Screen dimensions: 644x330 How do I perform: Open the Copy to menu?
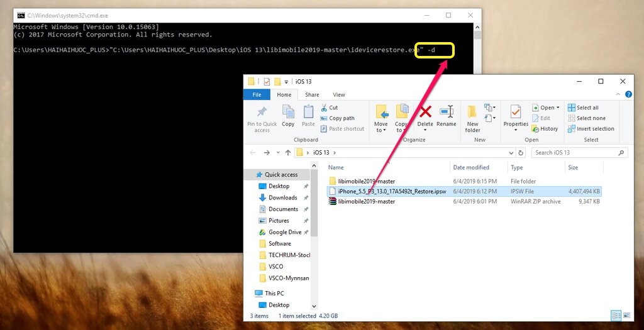pyautogui.click(x=401, y=119)
